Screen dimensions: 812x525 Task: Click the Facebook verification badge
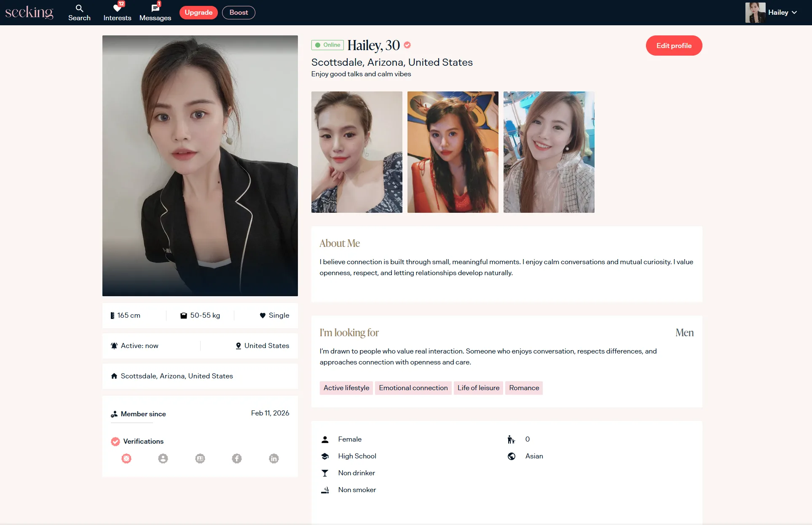point(237,458)
